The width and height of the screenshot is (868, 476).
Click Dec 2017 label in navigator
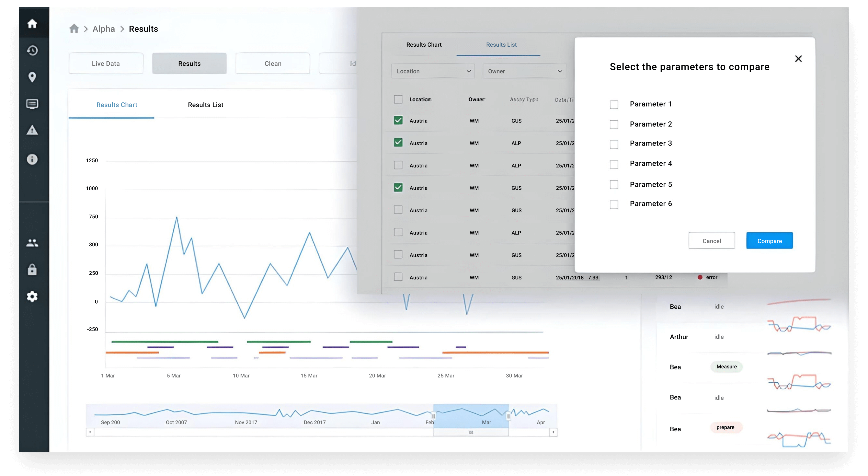point(315,422)
